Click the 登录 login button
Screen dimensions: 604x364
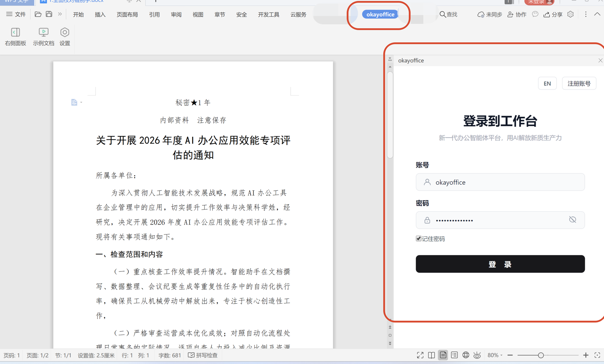pos(500,264)
